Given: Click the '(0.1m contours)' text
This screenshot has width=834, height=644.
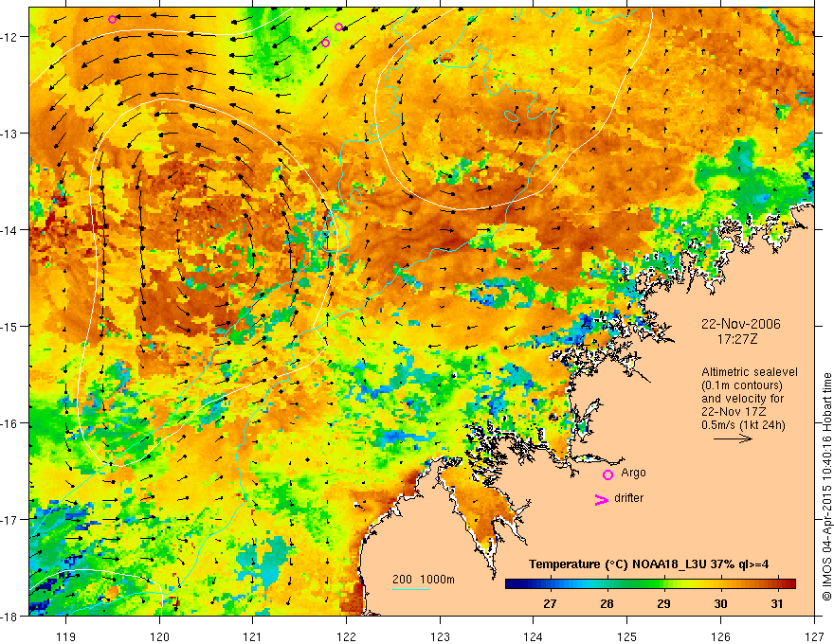Looking at the screenshot, I should pyautogui.click(x=742, y=385).
